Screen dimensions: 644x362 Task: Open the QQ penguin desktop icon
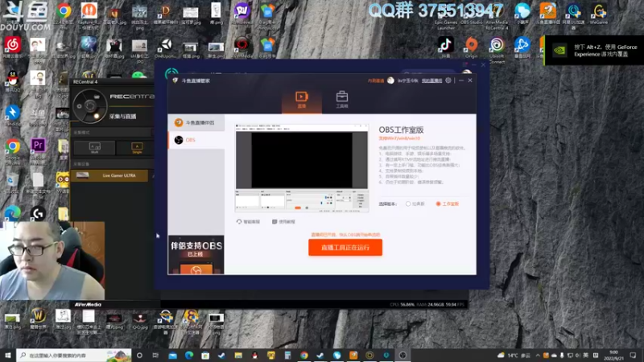click(13, 79)
